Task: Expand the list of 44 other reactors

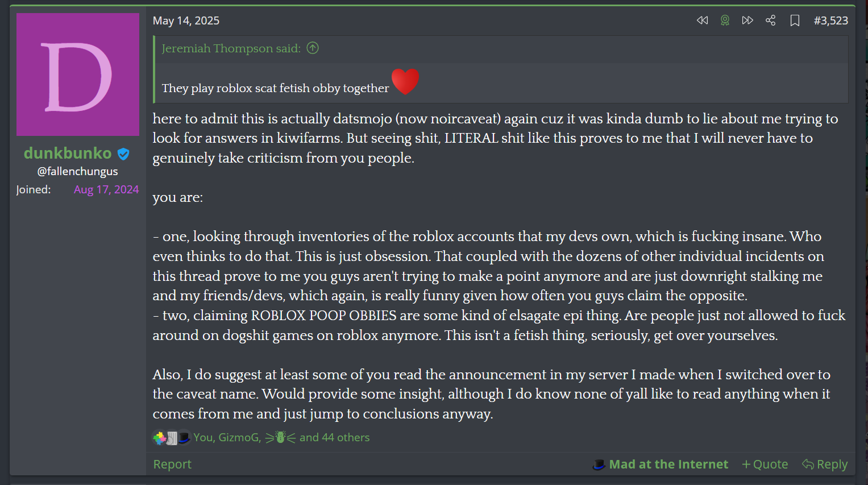Action: 334,437
